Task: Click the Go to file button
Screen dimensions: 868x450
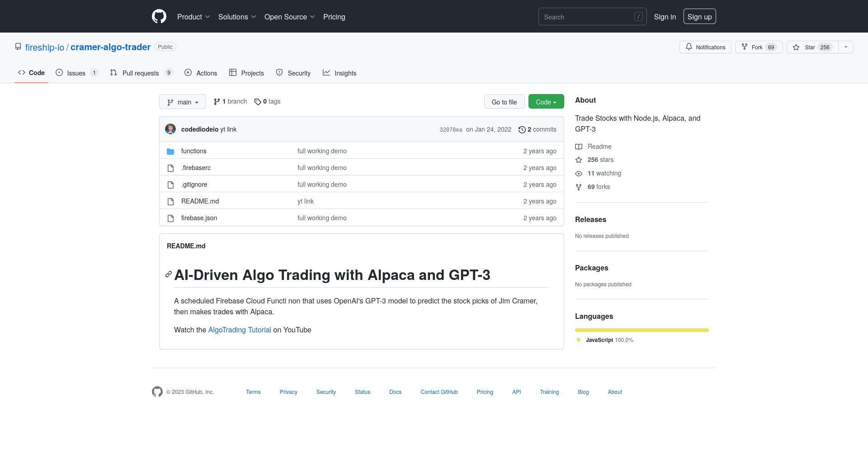Action: click(x=504, y=102)
